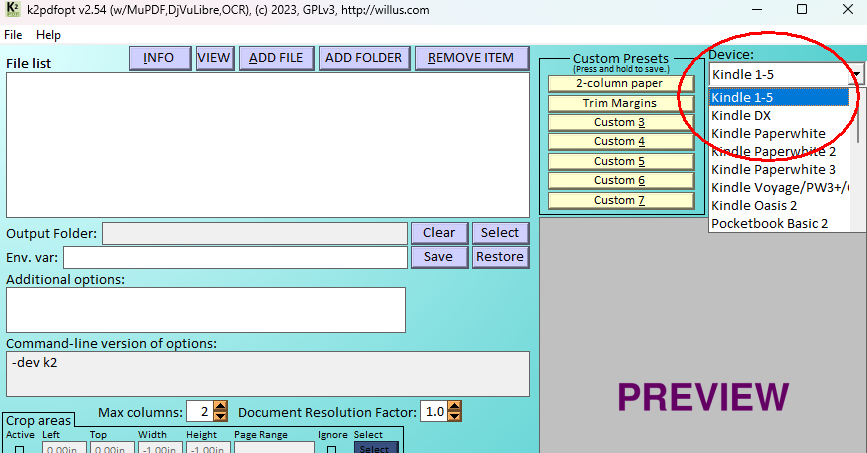
Task: Choose Kindle 1-5 in device list
Action: (x=779, y=97)
